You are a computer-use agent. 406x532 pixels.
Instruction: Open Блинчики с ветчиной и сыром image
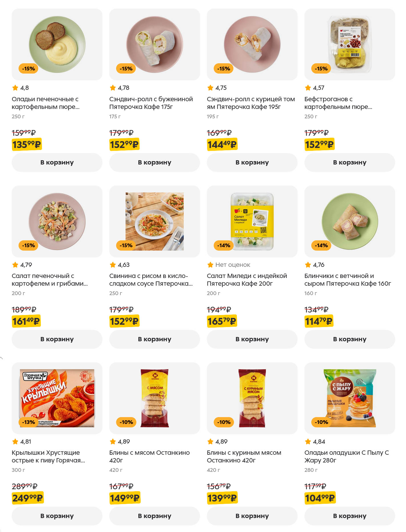(x=350, y=221)
